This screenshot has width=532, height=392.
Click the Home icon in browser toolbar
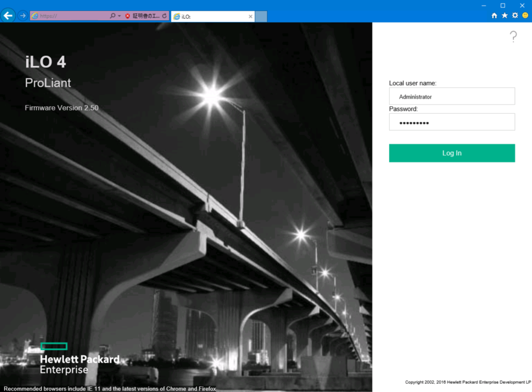(494, 16)
